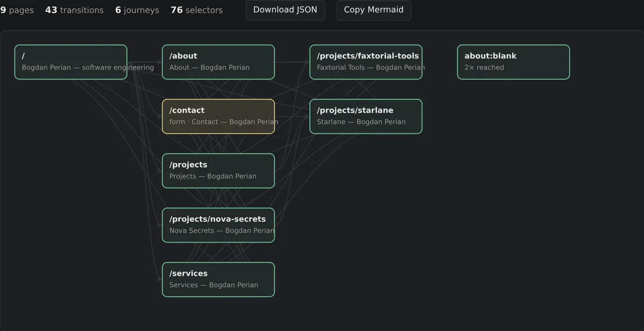Click the "9 pages" stat
644x331 pixels.
pyautogui.click(x=17, y=10)
